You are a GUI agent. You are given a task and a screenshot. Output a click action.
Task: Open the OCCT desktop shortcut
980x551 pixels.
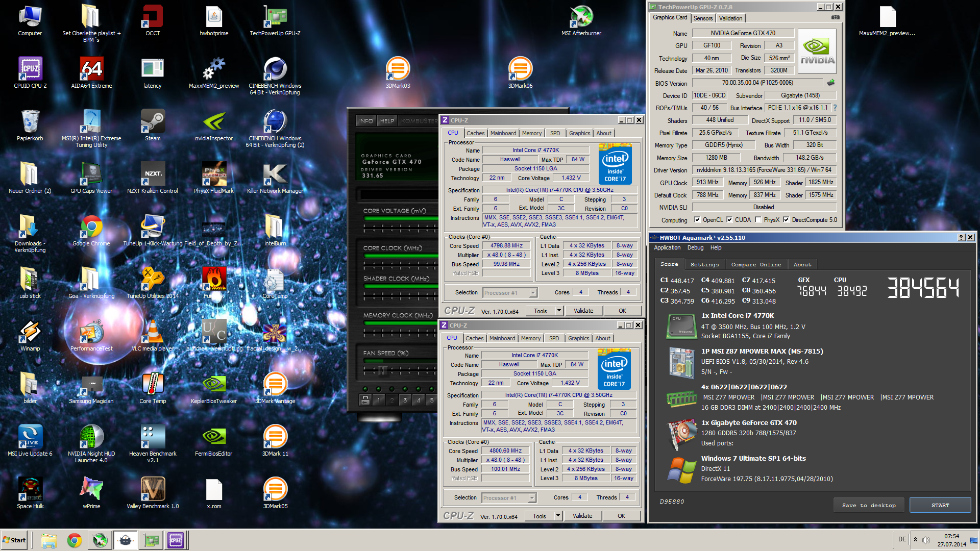[x=153, y=21]
